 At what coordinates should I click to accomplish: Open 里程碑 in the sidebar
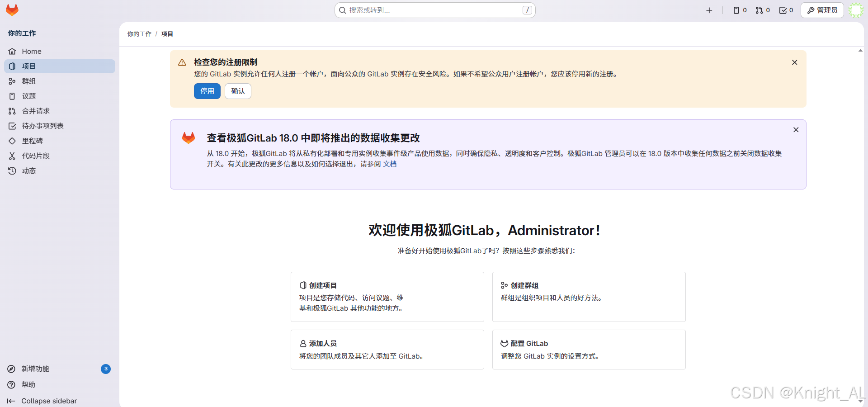[60, 141]
